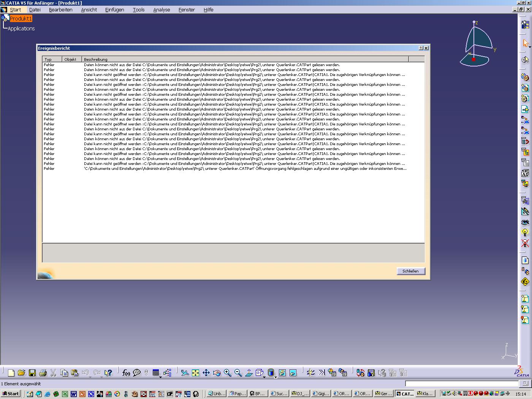Viewport: 532px width, 399px height.
Task: Click the What's This help cursor icon
Action: pos(108,373)
